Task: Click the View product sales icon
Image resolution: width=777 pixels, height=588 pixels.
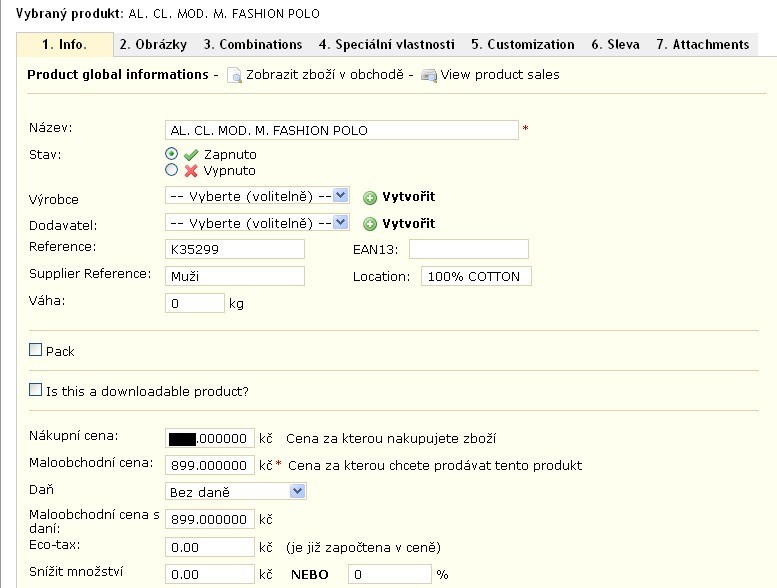Action: pos(429,76)
